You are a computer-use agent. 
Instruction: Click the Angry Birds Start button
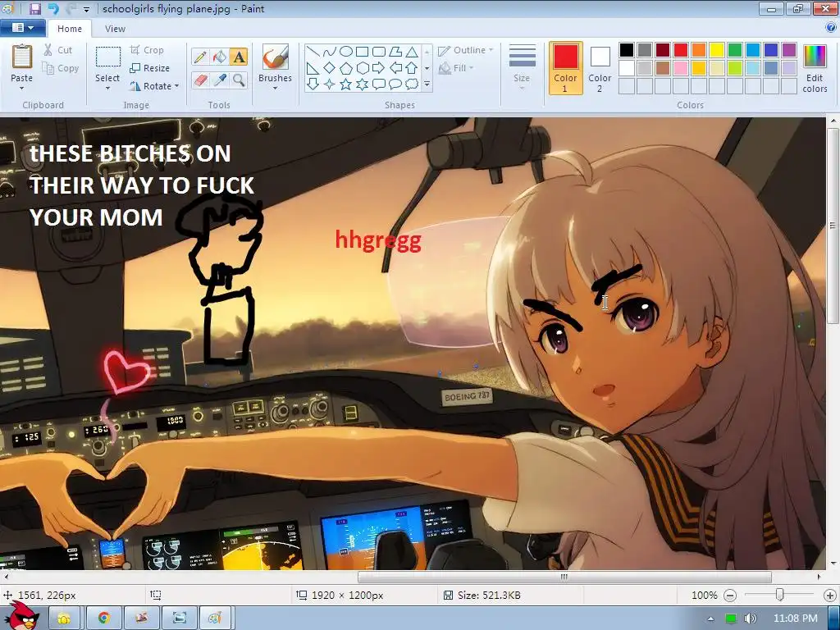[x=21, y=616]
